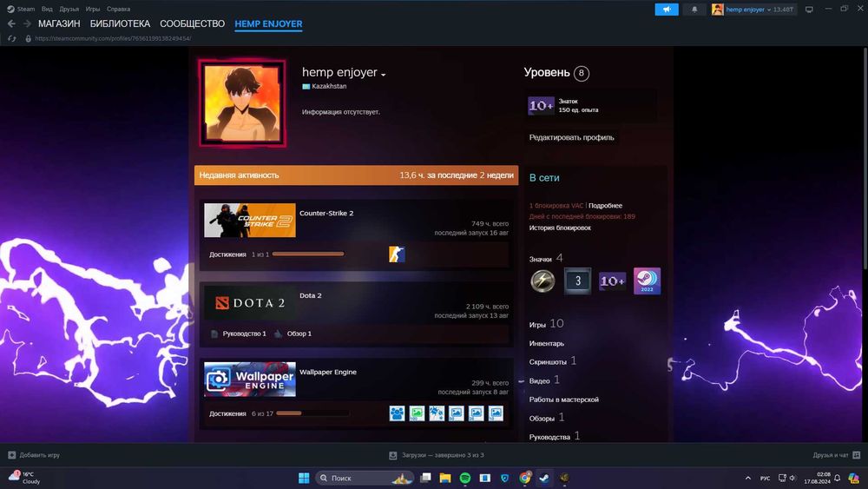This screenshot has height=489, width=868.
Task: Click the Wallpaper Engine achievements progress bar
Action: [312, 413]
